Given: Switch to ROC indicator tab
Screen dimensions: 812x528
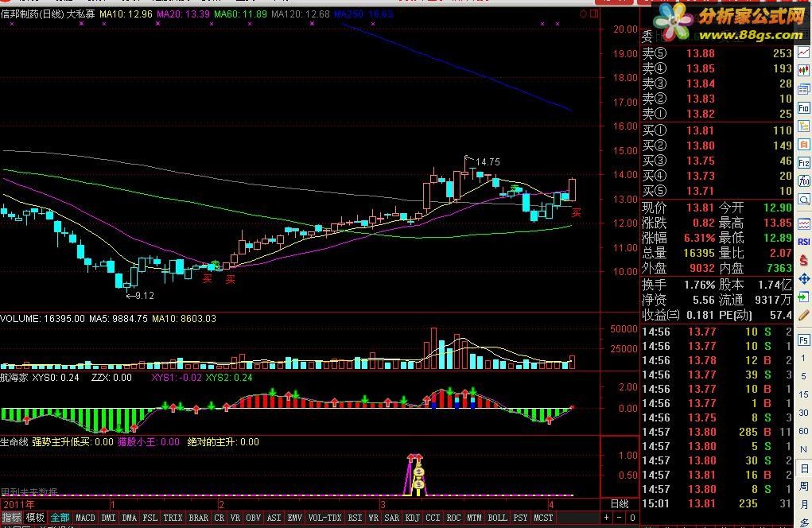Looking at the screenshot, I should tap(453, 518).
